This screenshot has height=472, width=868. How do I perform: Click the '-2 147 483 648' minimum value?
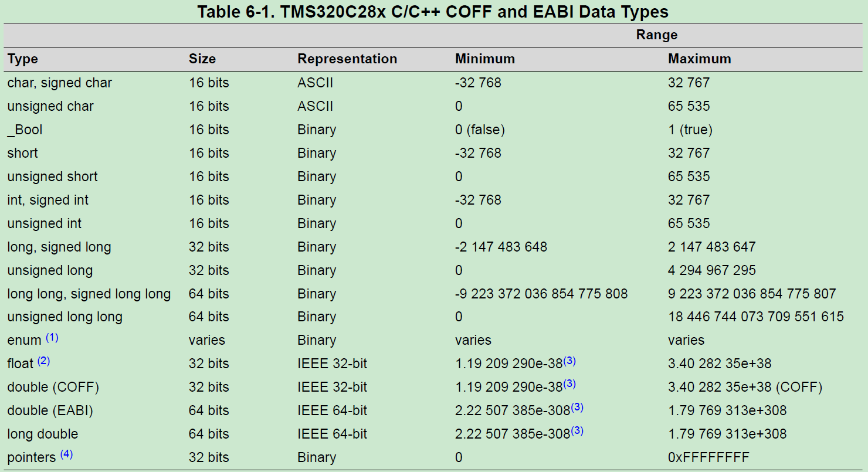tap(501, 247)
